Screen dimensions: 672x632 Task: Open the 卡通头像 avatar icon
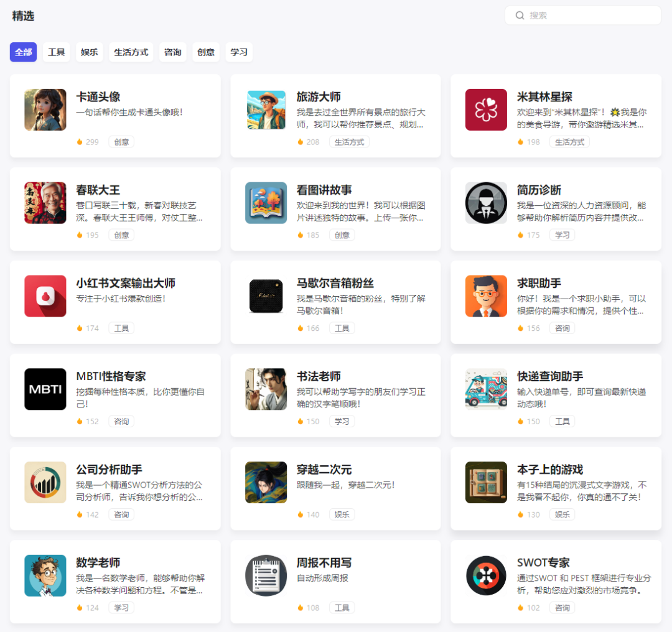pyautogui.click(x=45, y=109)
